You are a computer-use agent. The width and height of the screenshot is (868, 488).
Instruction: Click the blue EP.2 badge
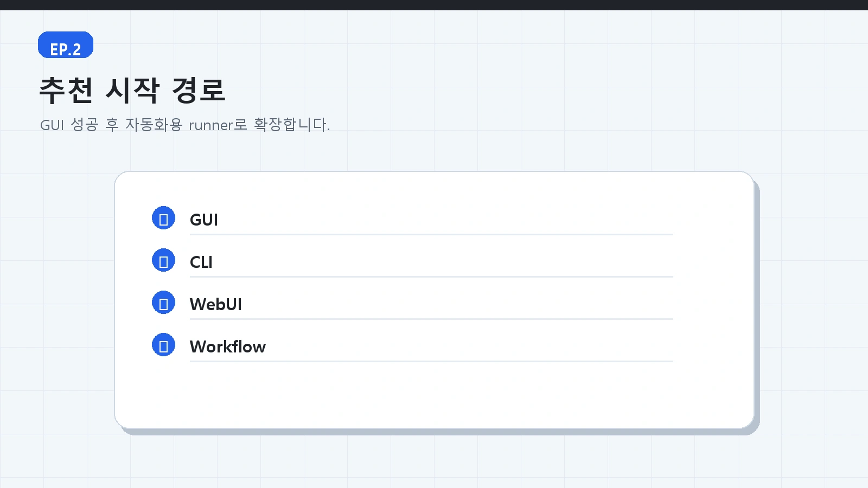click(x=66, y=45)
